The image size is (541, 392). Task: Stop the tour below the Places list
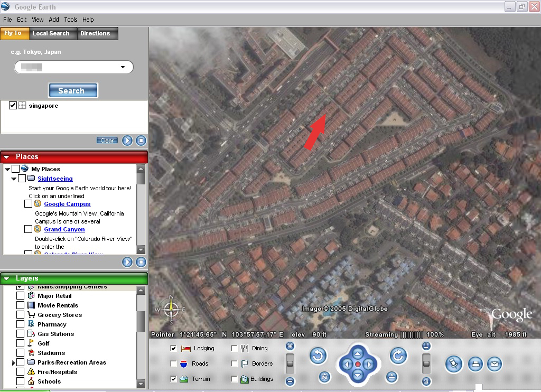pos(141,262)
